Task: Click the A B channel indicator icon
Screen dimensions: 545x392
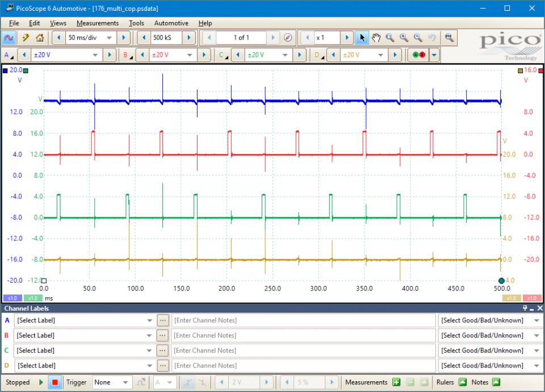Action: click(x=418, y=55)
